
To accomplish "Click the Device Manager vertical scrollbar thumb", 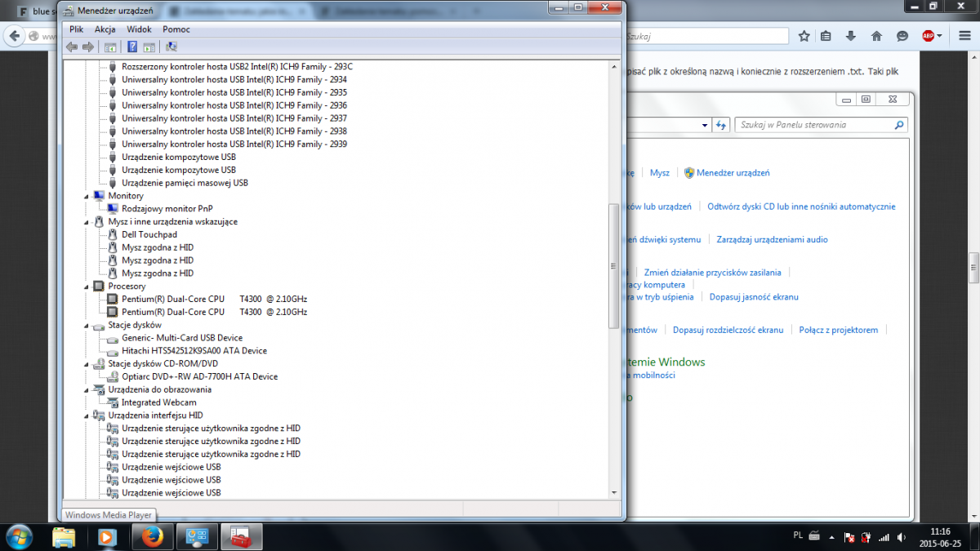I will click(x=614, y=266).
